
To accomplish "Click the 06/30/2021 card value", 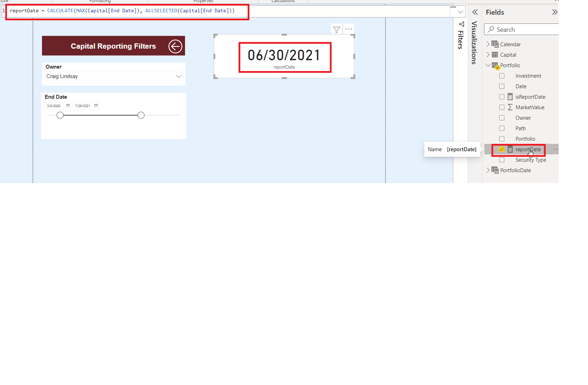I will click(284, 55).
